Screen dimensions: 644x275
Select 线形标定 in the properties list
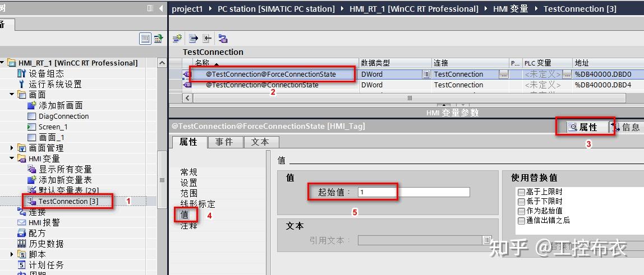[197, 204]
